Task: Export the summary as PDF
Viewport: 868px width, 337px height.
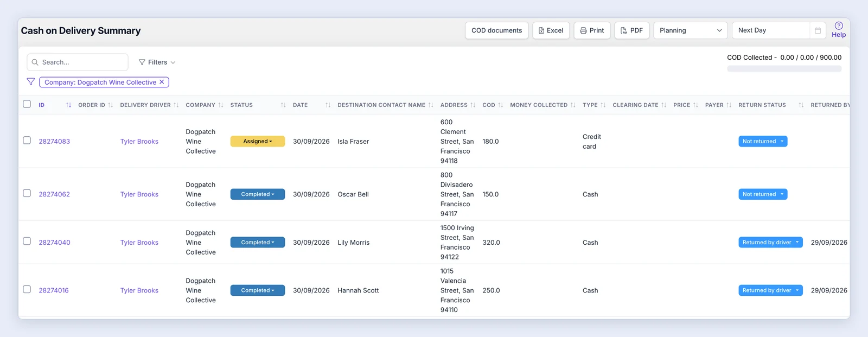Action: coord(632,30)
